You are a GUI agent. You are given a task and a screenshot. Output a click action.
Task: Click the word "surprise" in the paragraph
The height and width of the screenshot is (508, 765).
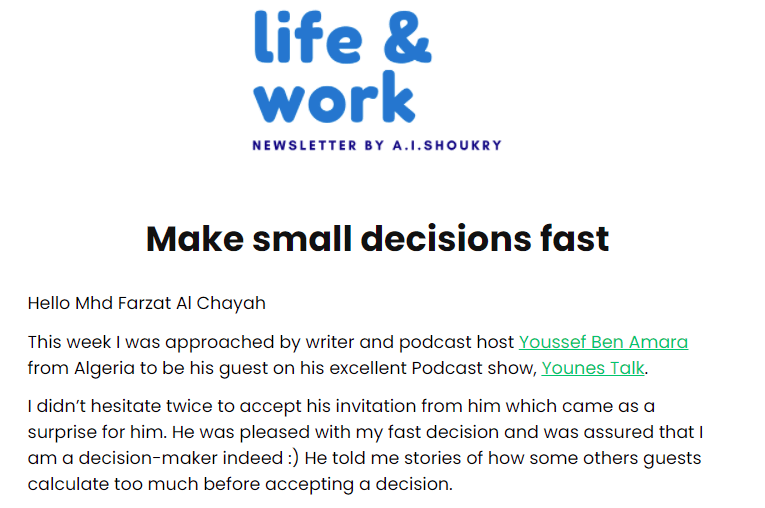point(67,433)
